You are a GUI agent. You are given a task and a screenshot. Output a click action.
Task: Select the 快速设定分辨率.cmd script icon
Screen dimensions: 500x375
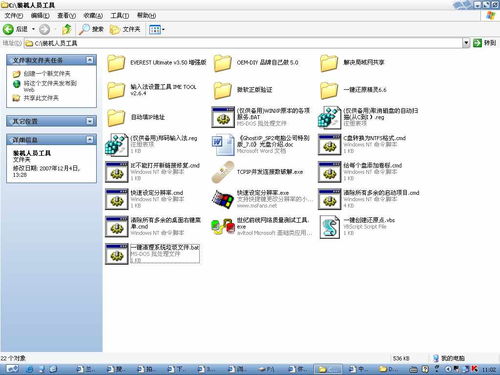pyautogui.click(x=117, y=199)
